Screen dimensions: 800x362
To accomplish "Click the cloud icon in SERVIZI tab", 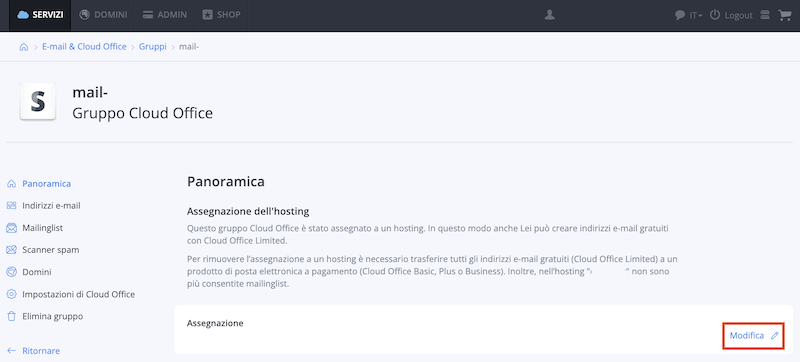I will [23, 15].
